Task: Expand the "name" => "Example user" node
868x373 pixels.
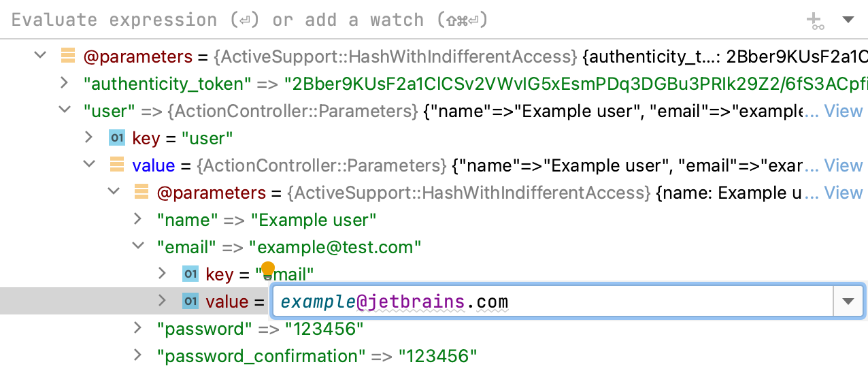Action: tap(137, 219)
